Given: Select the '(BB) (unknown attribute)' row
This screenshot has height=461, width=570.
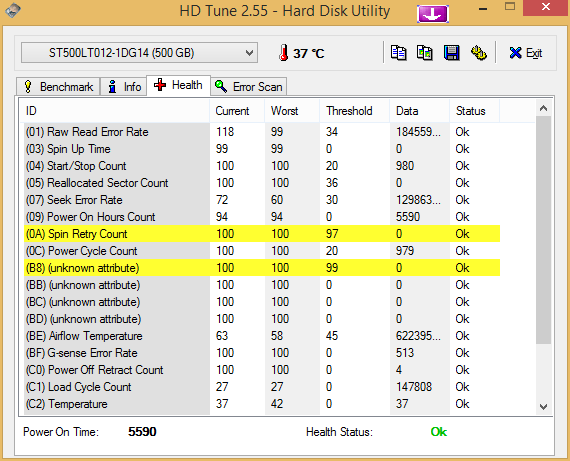Looking at the screenshot, I should (x=262, y=285).
